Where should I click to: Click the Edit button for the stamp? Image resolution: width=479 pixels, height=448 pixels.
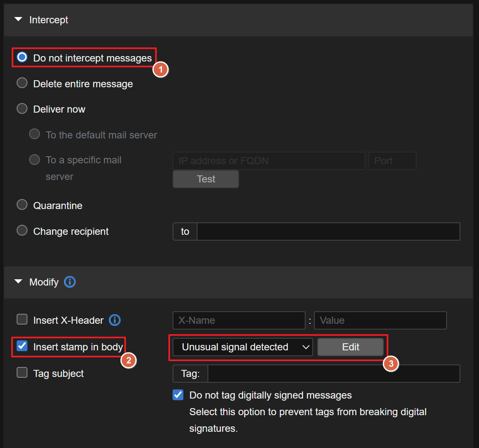pyautogui.click(x=351, y=347)
